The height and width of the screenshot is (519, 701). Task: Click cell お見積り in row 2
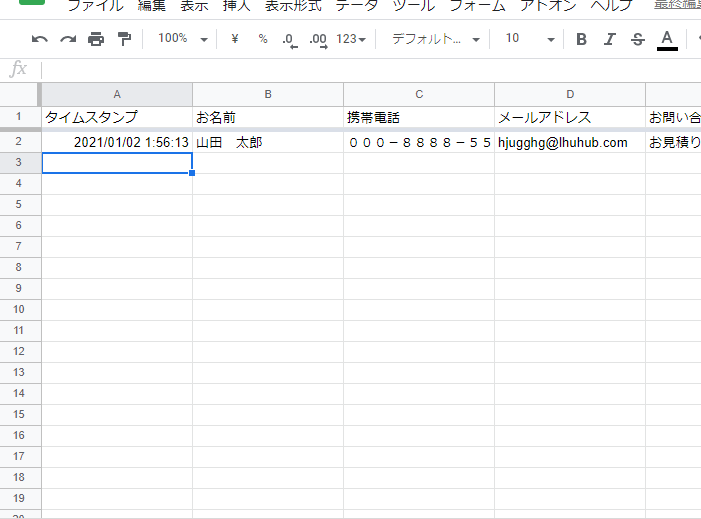click(674, 142)
